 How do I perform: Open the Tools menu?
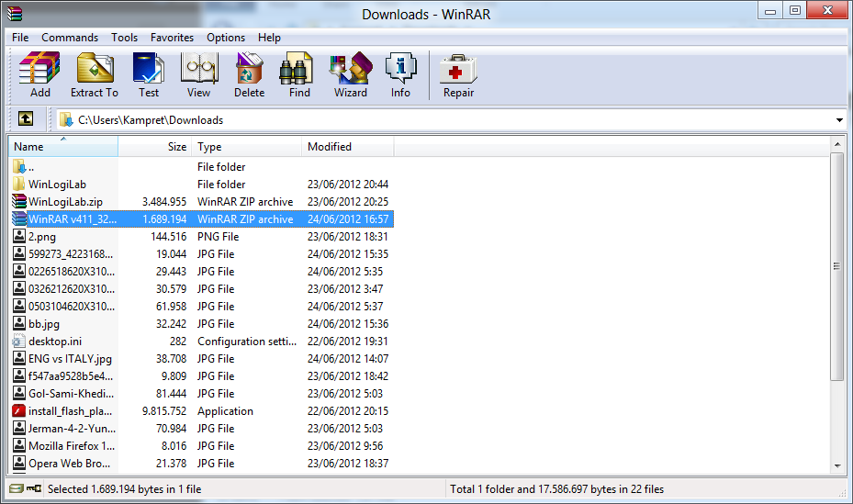(125, 38)
